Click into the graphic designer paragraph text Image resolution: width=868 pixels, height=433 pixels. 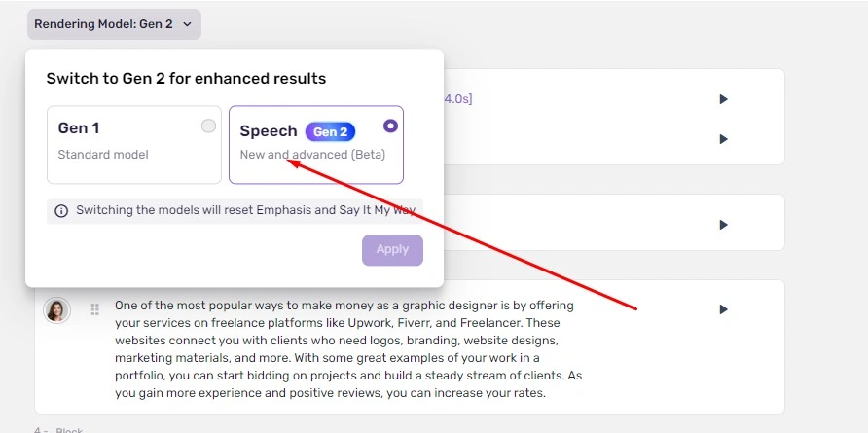[x=348, y=349]
